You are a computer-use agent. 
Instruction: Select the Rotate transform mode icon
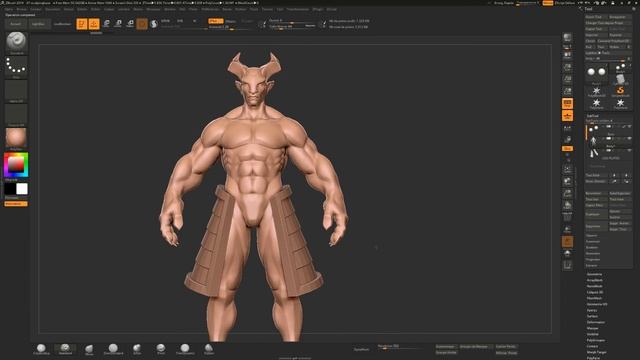[130, 24]
